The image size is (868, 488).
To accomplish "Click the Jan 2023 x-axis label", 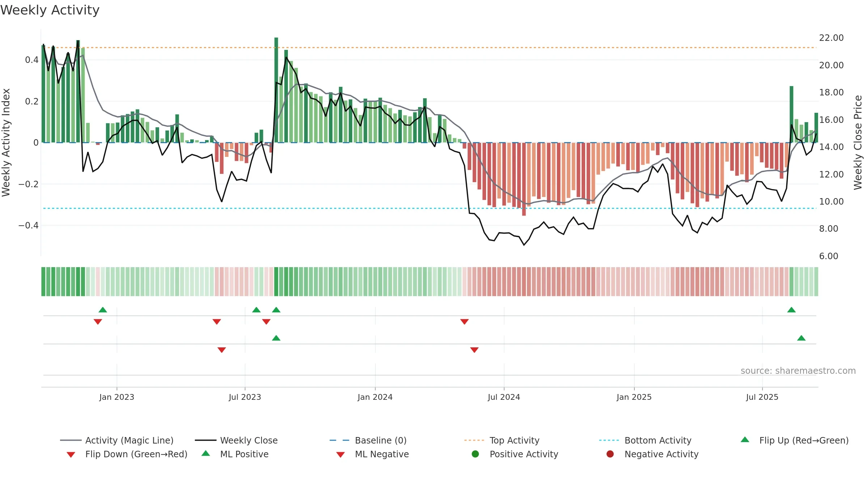I will click(117, 397).
